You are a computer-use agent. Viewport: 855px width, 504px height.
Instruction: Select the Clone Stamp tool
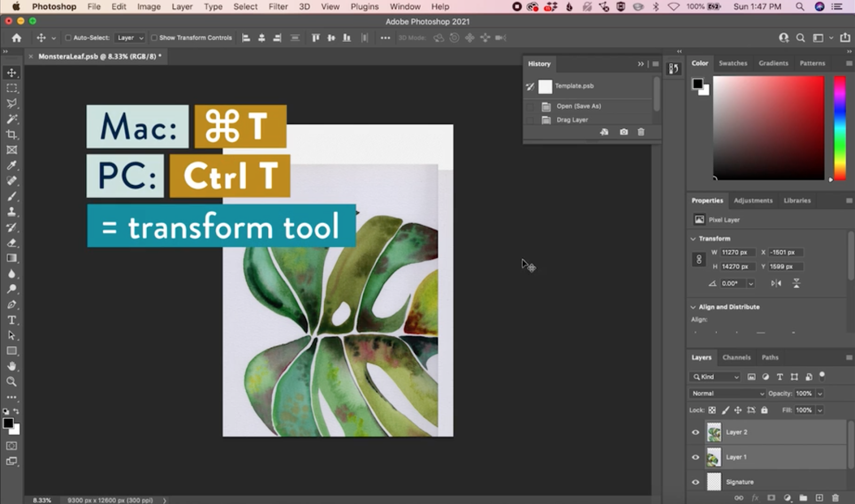point(11,211)
